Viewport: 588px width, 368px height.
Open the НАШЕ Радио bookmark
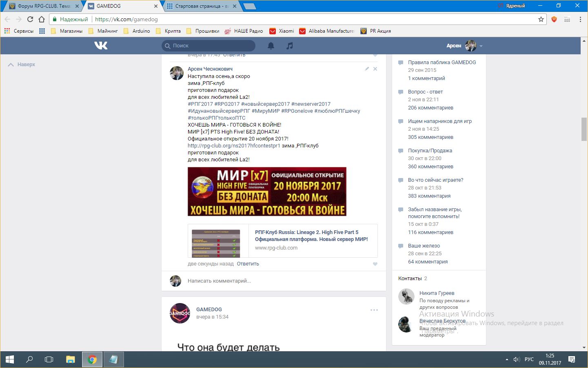pos(244,31)
